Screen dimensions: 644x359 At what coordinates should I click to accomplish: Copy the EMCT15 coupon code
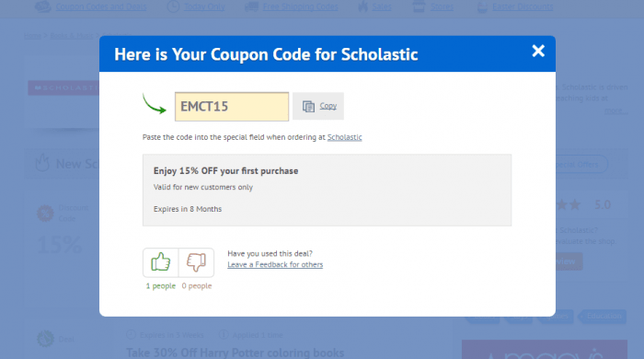[x=318, y=106]
